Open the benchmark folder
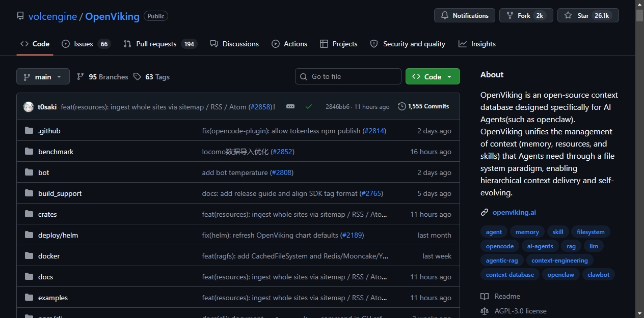 tap(56, 152)
